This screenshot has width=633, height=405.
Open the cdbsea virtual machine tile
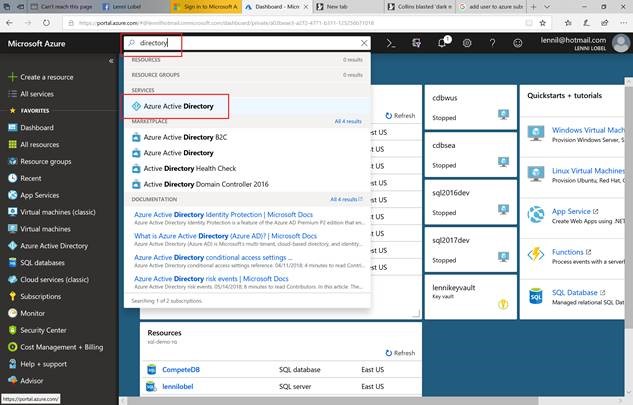click(x=471, y=155)
